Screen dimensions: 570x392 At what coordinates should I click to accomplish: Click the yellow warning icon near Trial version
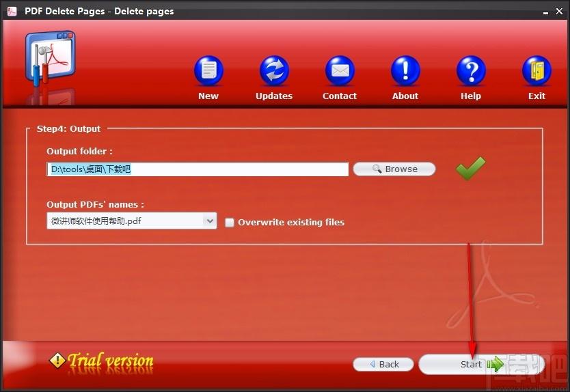tap(57, 361)
